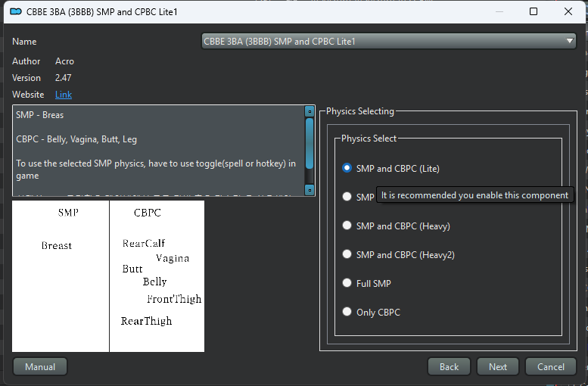Go to the Next installer step
The height and width of the screenshot is (386, 588).
(x=498, y=366)
